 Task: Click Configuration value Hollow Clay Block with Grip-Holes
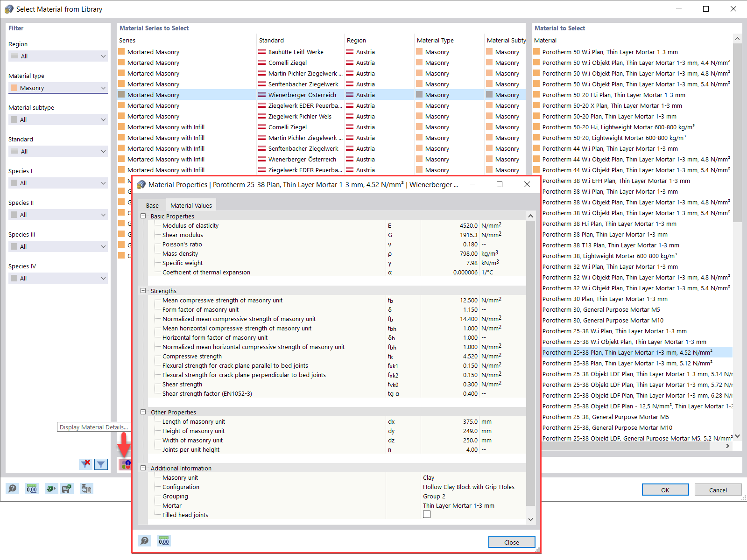(469, 487)
